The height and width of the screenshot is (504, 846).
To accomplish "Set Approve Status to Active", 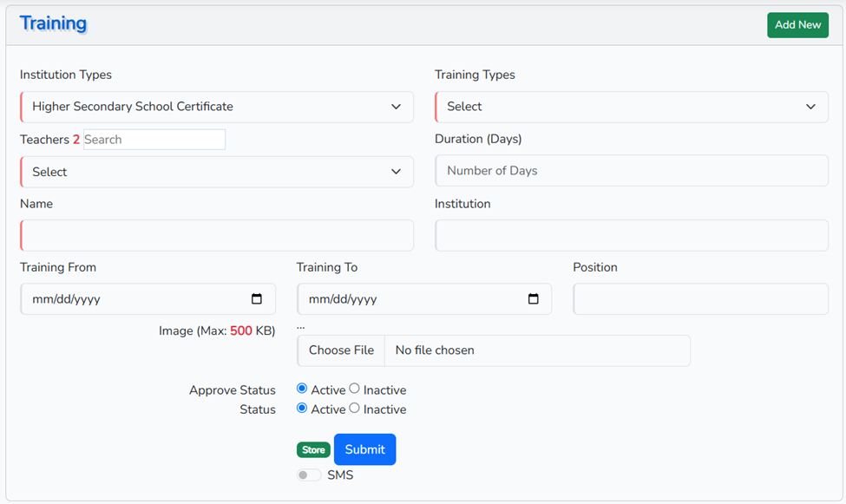I will pos(302,389).
